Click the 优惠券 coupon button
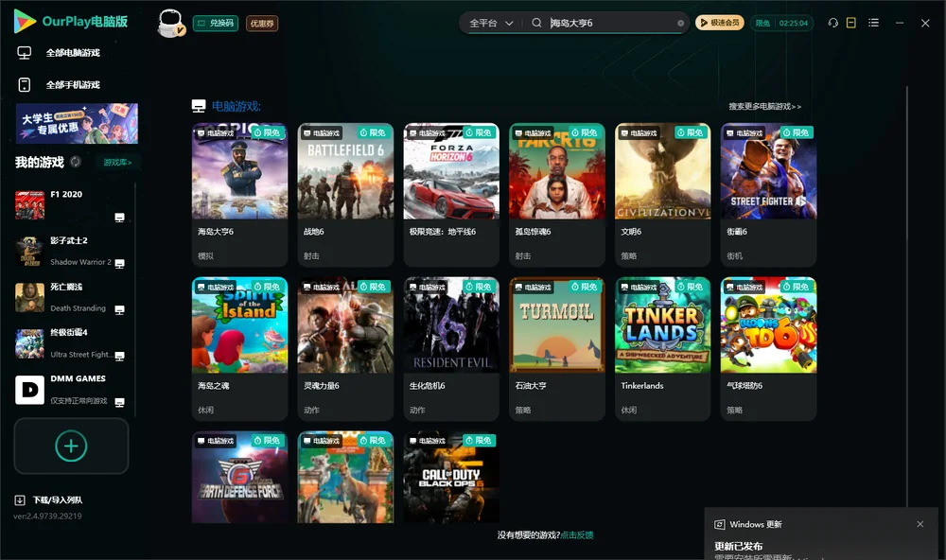946x560 pixels. point(262,23)
